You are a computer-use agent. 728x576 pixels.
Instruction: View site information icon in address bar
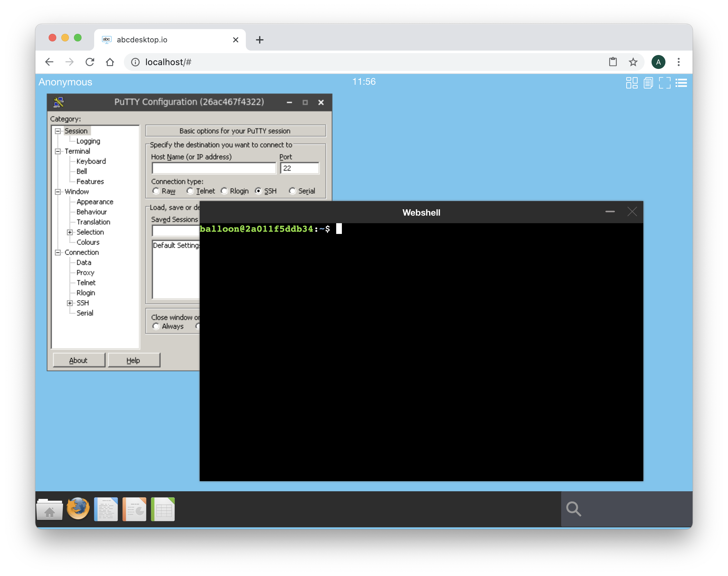point(135,62)
